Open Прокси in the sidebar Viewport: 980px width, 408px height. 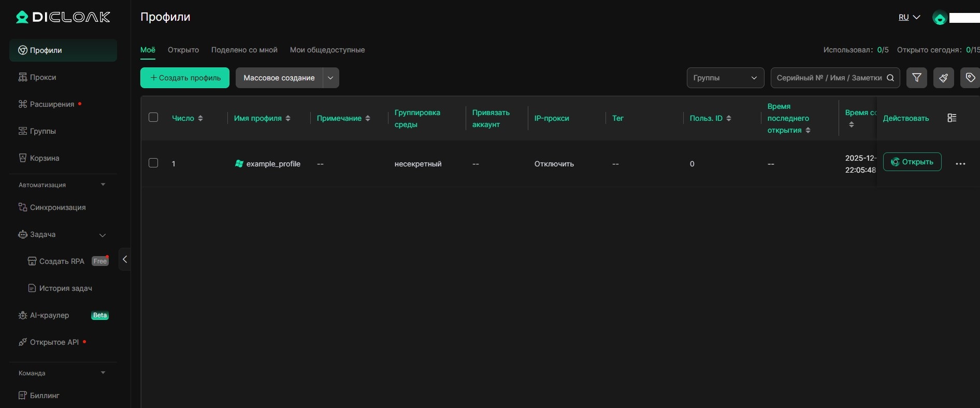43,77
